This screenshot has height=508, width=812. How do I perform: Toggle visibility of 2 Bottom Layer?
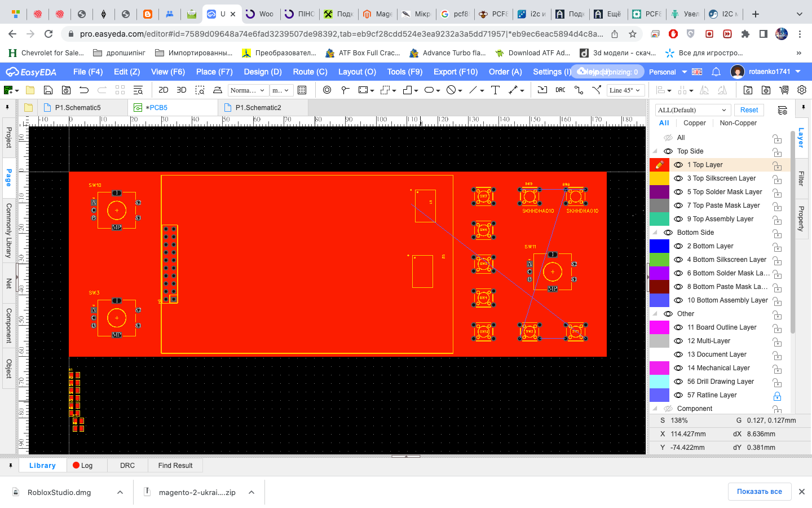[678, 246]
